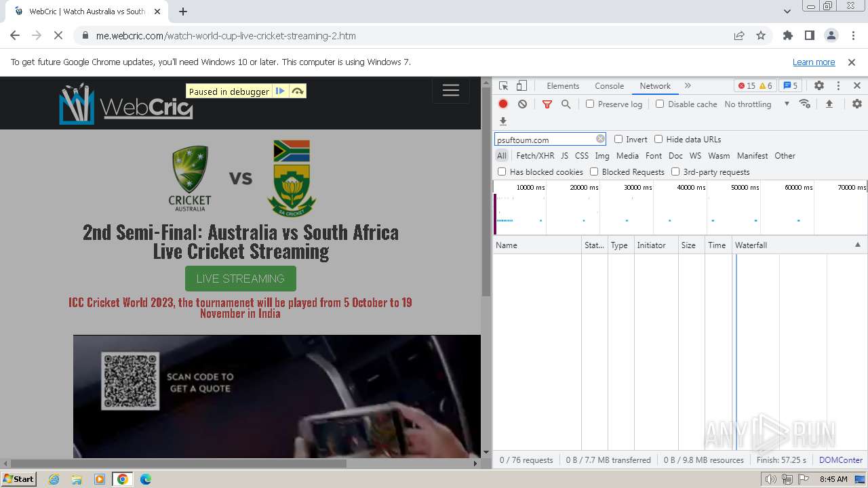Click the network overview timeline
Viewport: 868px width, 488px height.
tap(680, 207)
